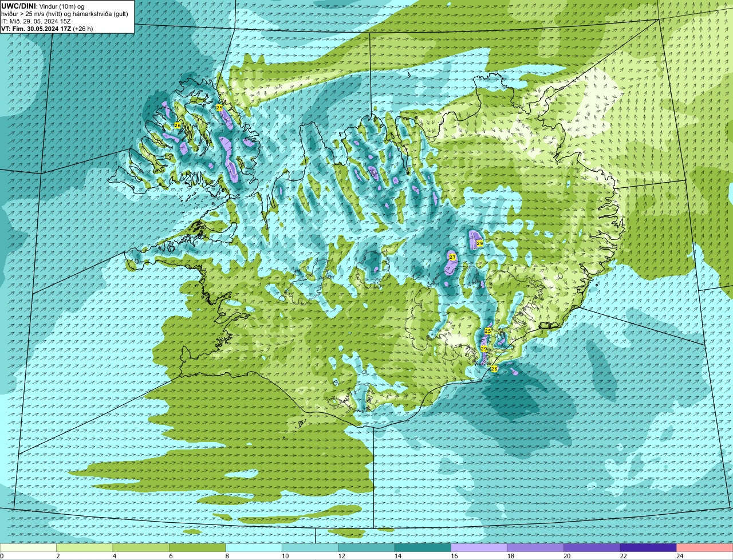Click the pale yellow 0–2 m/s legend swatch
Viewport: 733px width, 560px height.
pos(28,548)
